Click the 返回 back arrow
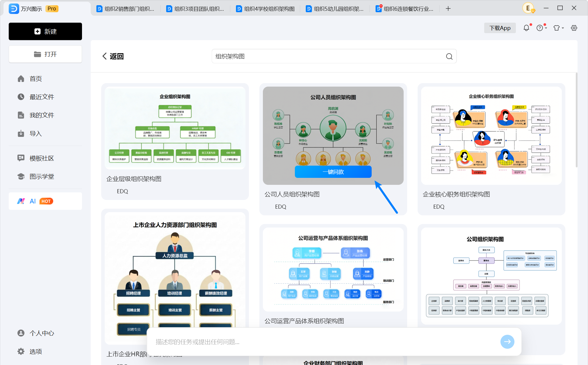 tap(113, 56)
